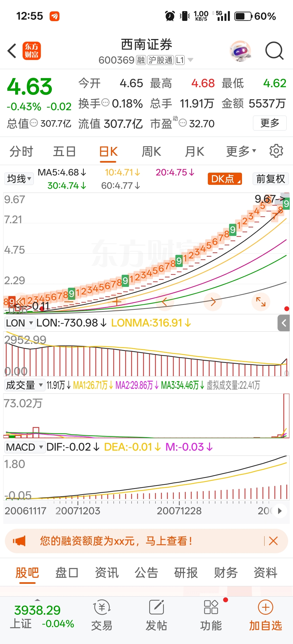Expand chart to fullscreen
The width and height of the screenshot is (293, 644).
pyautogui.click(x=261, y=301)
